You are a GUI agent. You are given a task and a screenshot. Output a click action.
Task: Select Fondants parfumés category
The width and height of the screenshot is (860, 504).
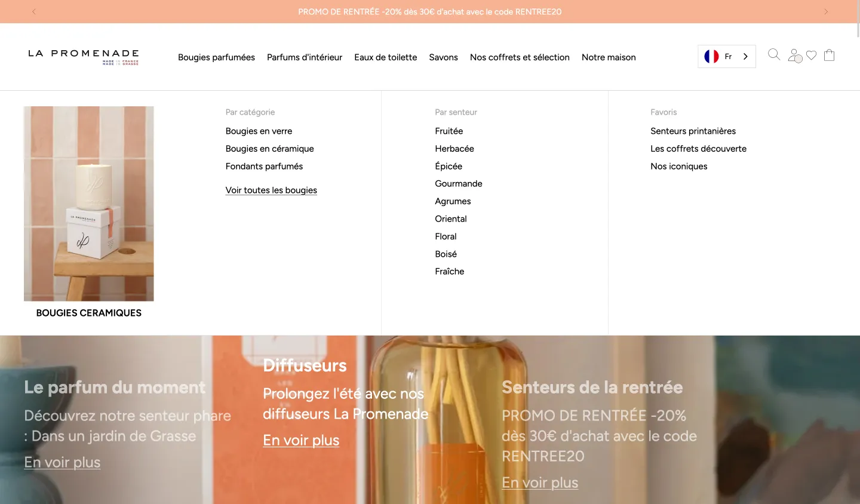(264, 166)
